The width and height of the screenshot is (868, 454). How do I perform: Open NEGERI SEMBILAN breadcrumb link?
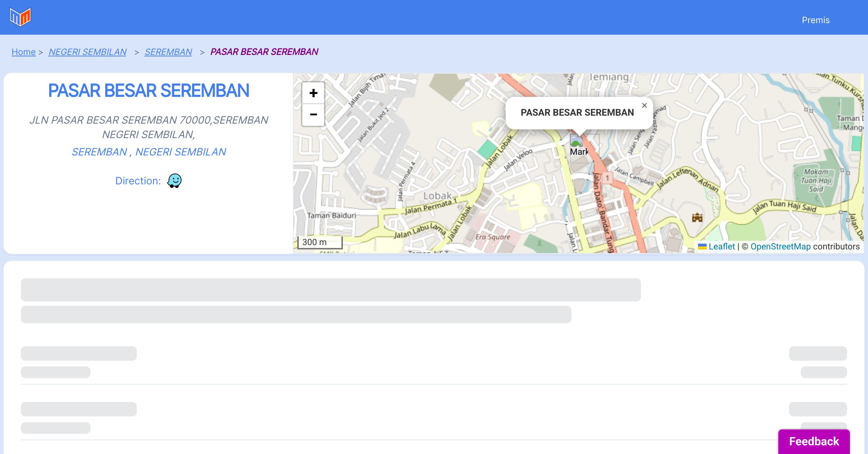click(88, 52)
